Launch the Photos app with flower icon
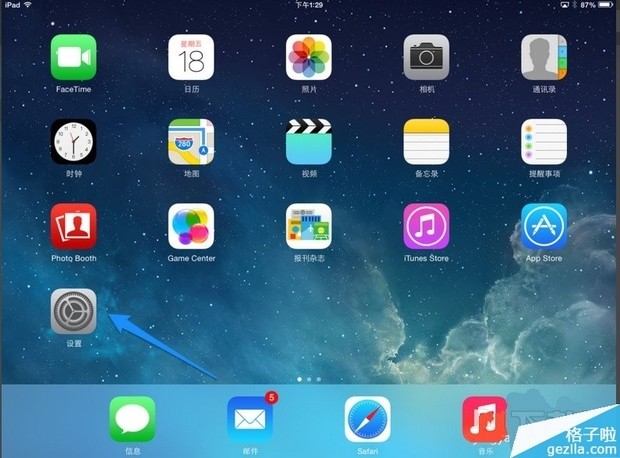The image size is (620, 458). [x=309, y=57]
